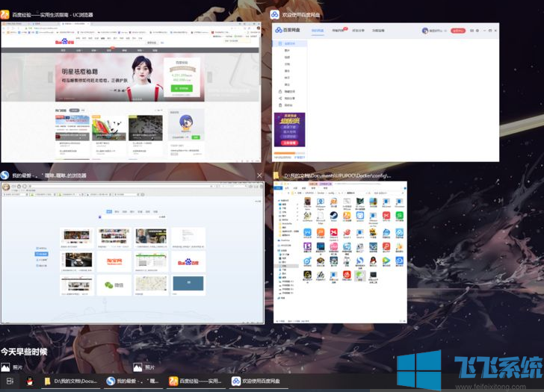Click the UC browser icon in thumbnail title
The width and height of the screenshot is (544, 392).
tap(4, 14)
